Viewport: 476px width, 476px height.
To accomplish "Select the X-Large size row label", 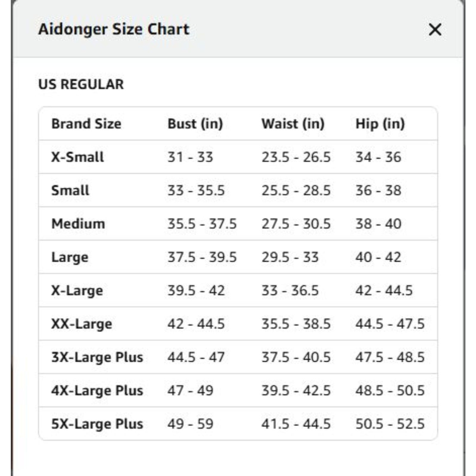I will tap(77, 291).
